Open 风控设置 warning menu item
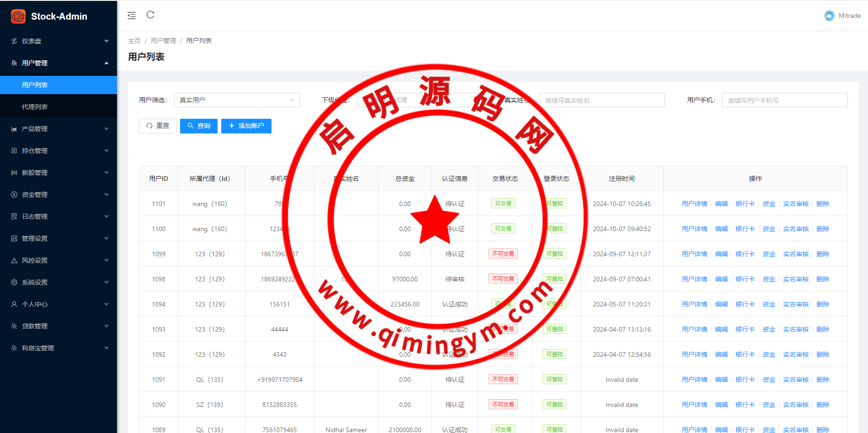Image resolution: width=868 pixels, height=433 pixels. pos(59,260)
